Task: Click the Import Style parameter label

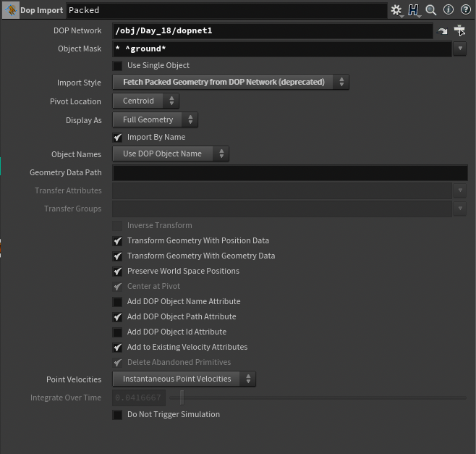Action: 79,83
